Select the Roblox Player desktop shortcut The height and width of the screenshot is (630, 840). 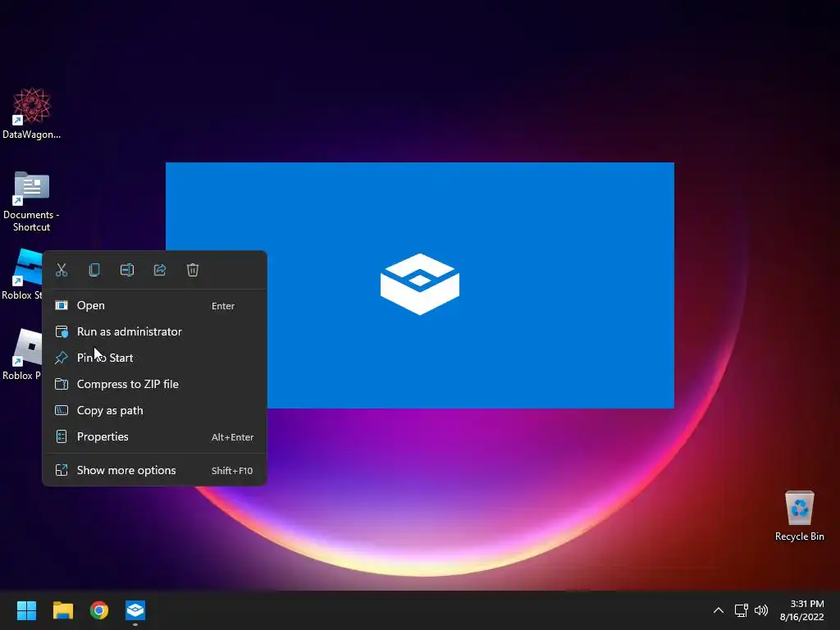click(x=21, y=354)
